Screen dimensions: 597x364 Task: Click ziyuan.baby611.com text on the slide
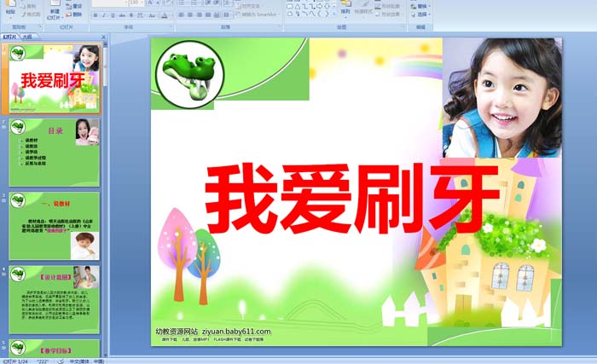[236, 332]
